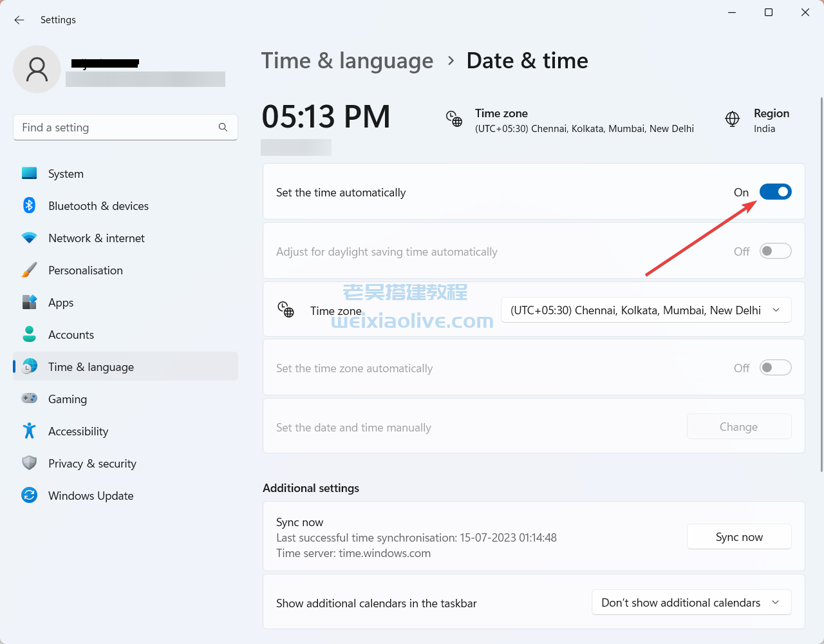Viewport: 824px width, 644px height.
Task: Click the Sync now button
Action: [x=739, y=536]
